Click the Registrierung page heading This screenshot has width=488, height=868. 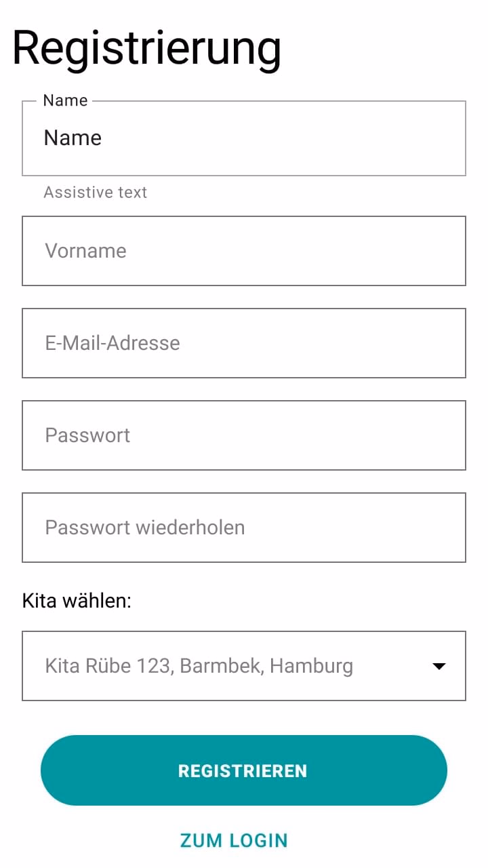[146, 47]
